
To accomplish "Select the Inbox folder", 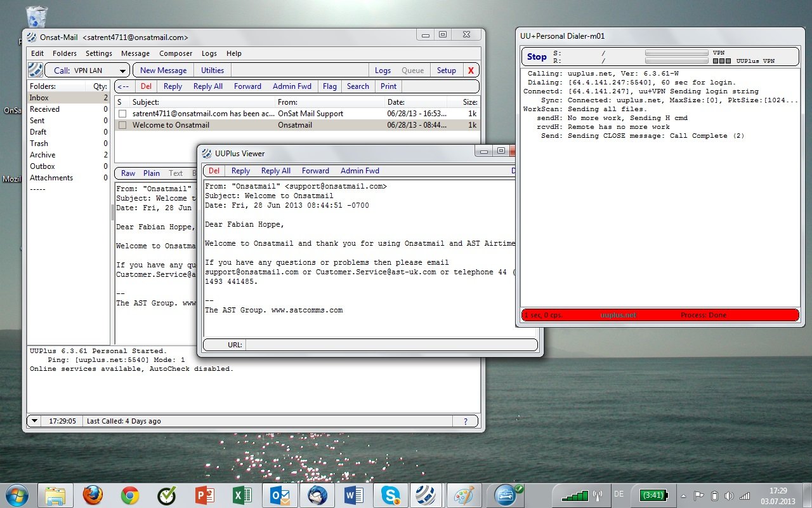I will (69, 98).
